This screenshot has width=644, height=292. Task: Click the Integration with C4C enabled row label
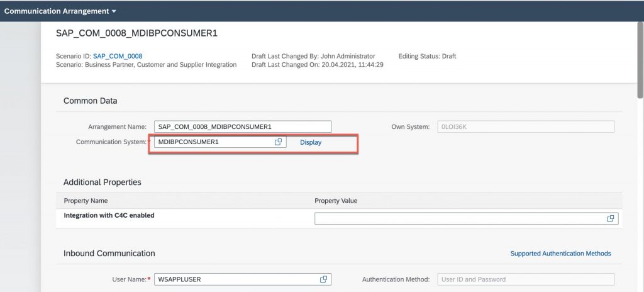point(109,215)
